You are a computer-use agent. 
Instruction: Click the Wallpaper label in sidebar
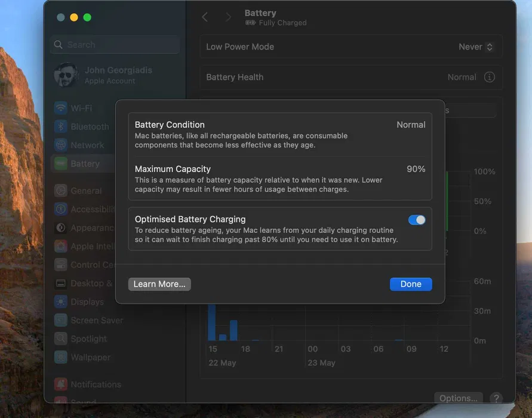click(91, 357)
